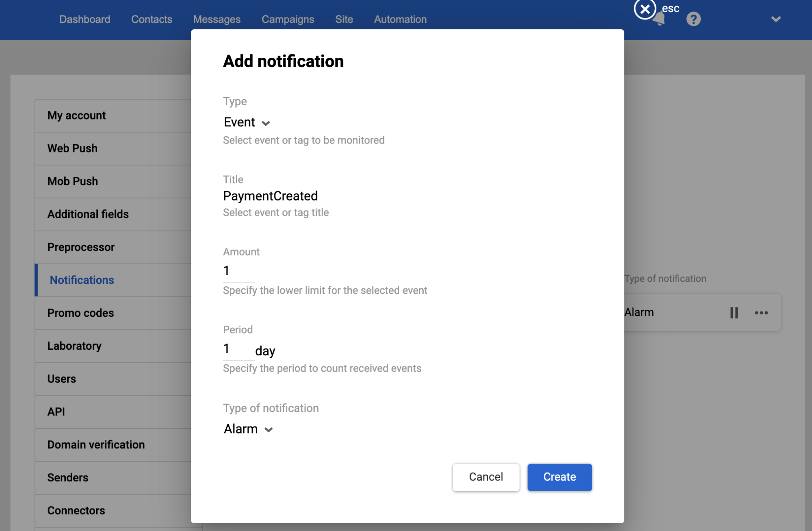Open Domain verification settings

(x=96, y=444)
